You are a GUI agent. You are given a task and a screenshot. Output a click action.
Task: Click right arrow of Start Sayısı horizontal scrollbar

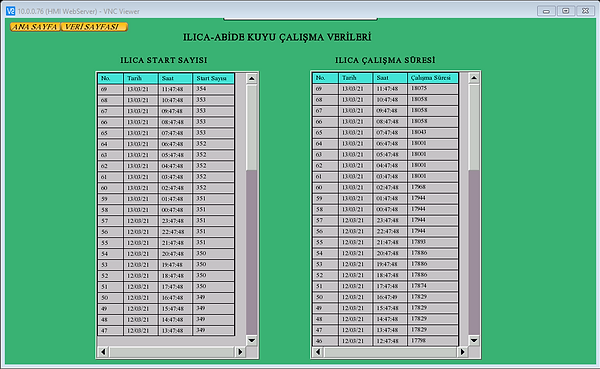pyautogui.click(x=240, y=351)
